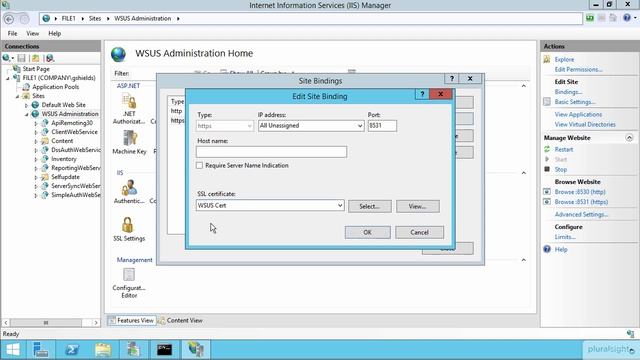
Task: Expand the Default Web Site node
Action: (x=27, y=105)
